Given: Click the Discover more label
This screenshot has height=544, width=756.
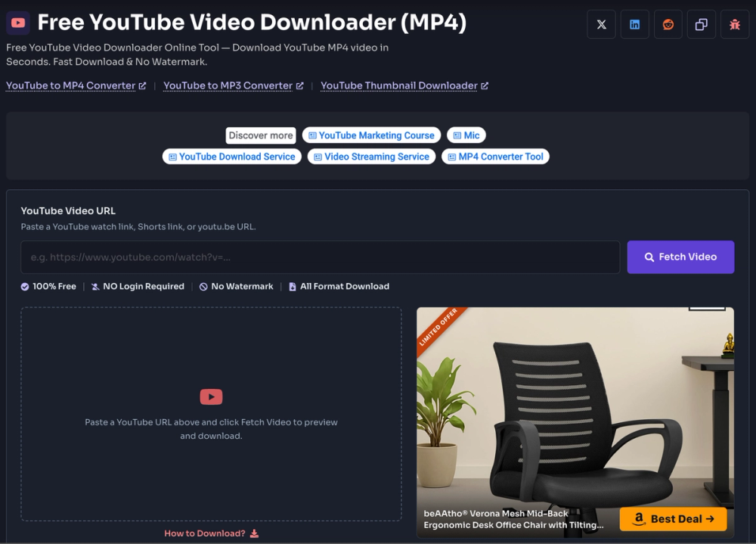Looking at the screenshot, I should coord(260,135).
